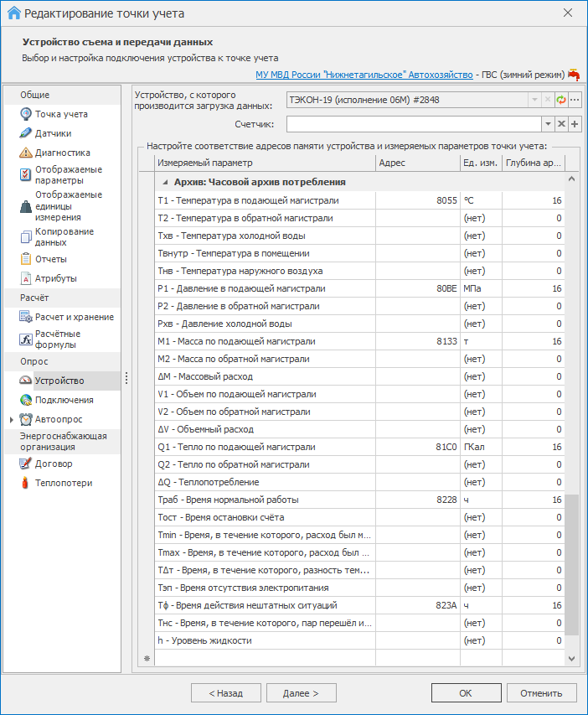Open Расчет и хранение section
Viewport: 588px width, 715px height.
pos(75,317)
